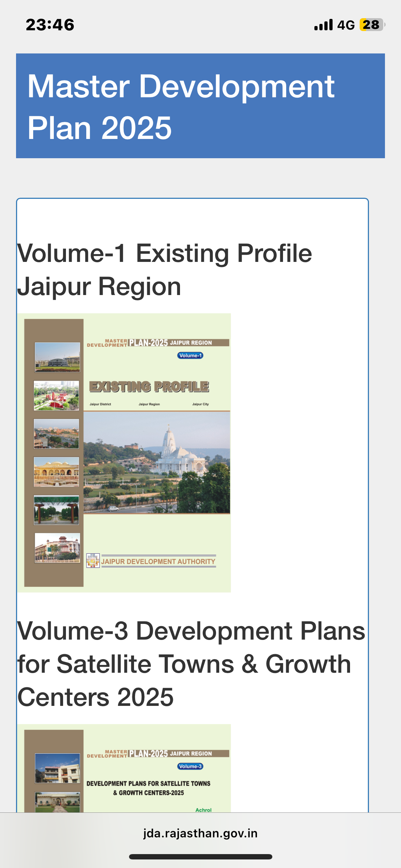This screenshot has height=868, width=401.
Task: Click the blue Volume-3 badge
Action: click(190, 766)
